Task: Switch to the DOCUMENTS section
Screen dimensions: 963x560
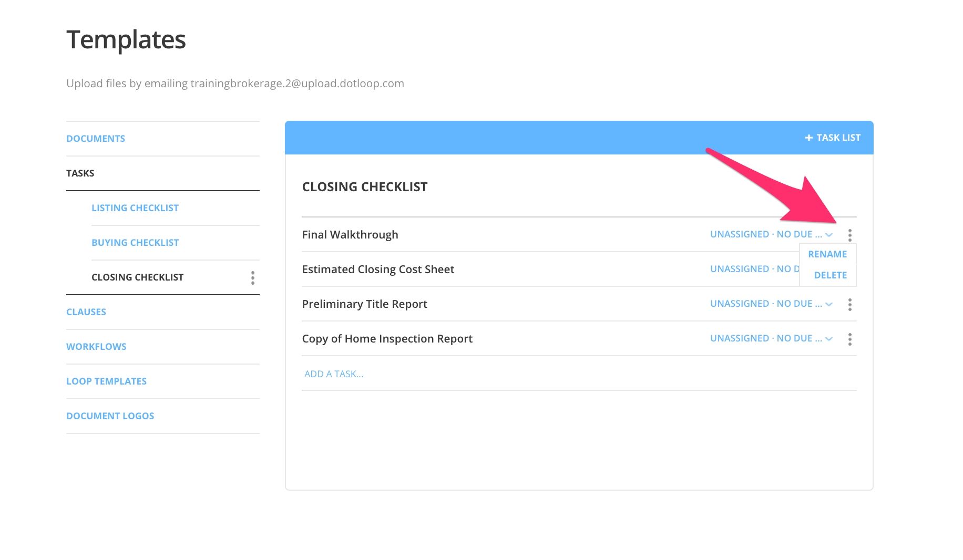Action: [x=96, y=138]
